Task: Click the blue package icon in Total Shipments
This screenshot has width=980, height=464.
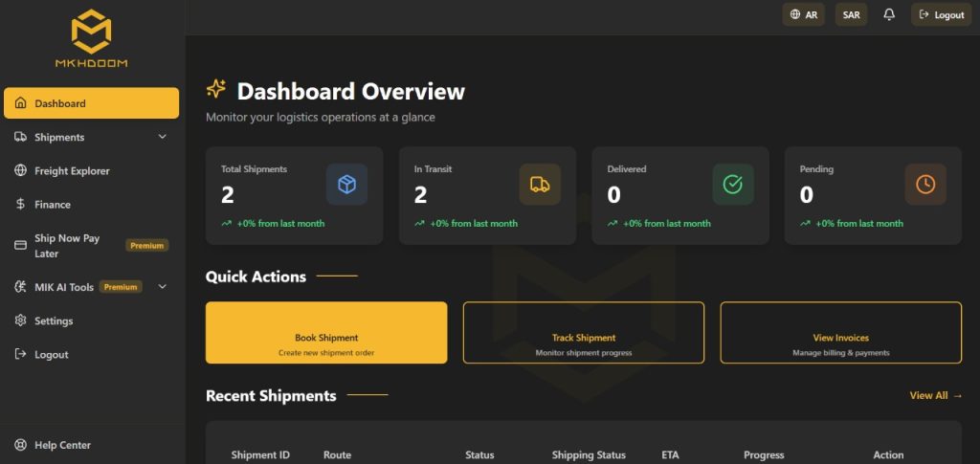Action: [x=346, y=185]
